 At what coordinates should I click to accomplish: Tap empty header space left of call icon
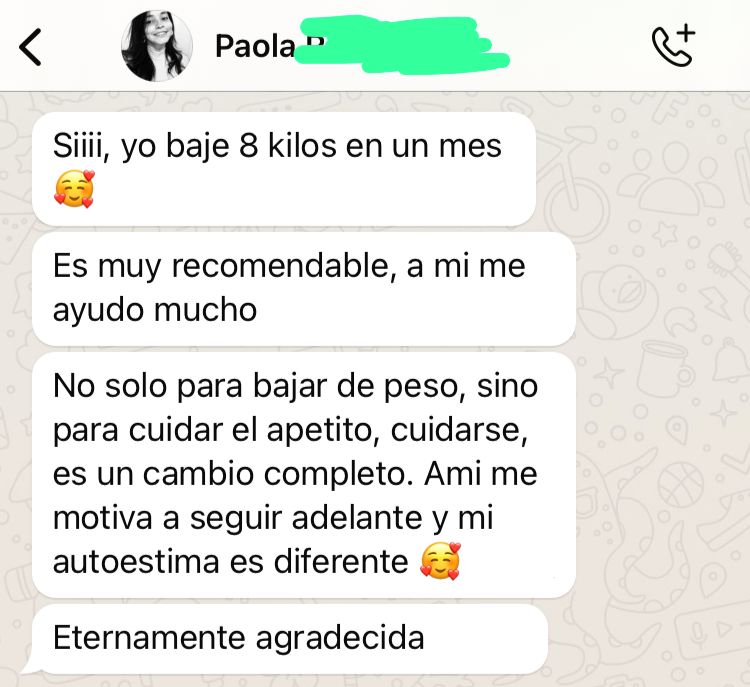[579, 45]
